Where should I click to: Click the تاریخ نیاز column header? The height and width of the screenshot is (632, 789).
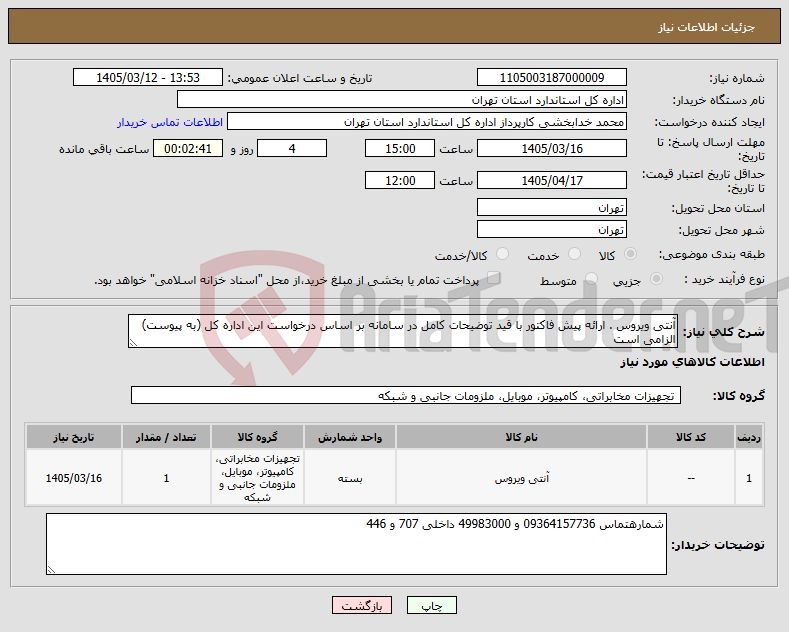73,437
